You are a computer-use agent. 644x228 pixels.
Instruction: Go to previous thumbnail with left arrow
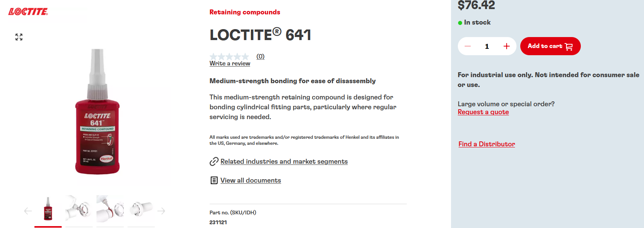coord(28,211)
